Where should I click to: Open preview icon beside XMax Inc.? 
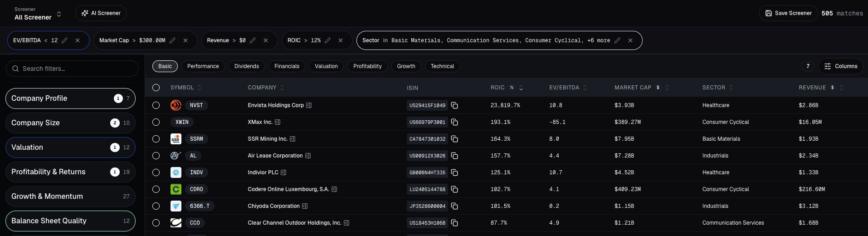(278, 122)
